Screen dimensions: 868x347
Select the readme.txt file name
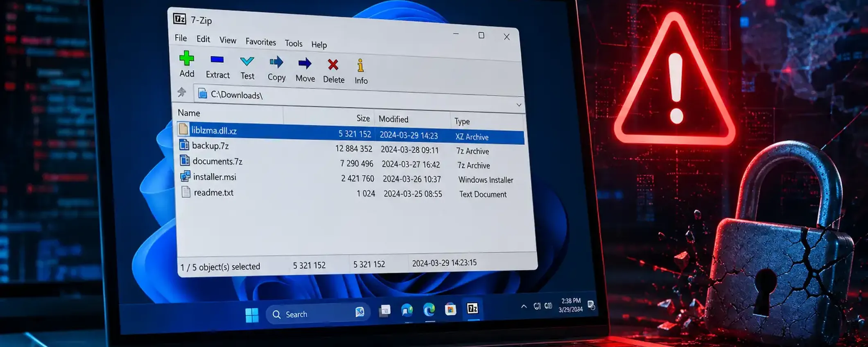pyautogui.click(x=214, y=192)
